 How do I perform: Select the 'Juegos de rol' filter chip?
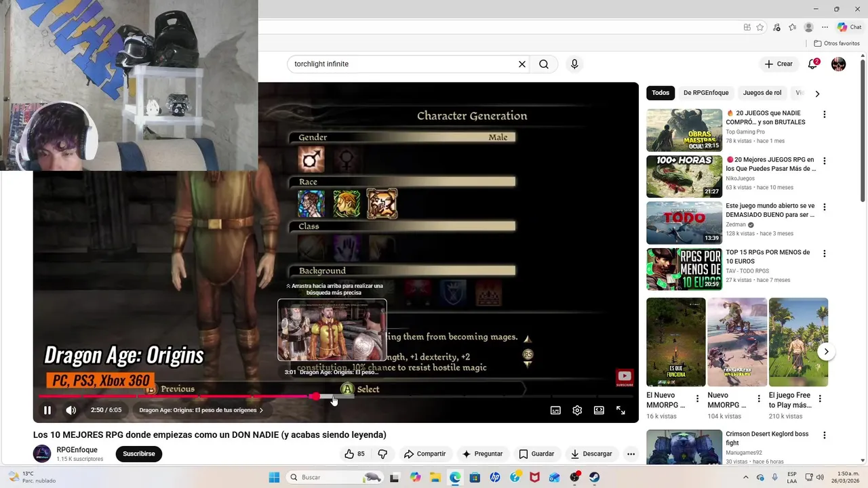pyautogui.click(x=762, y=93)
